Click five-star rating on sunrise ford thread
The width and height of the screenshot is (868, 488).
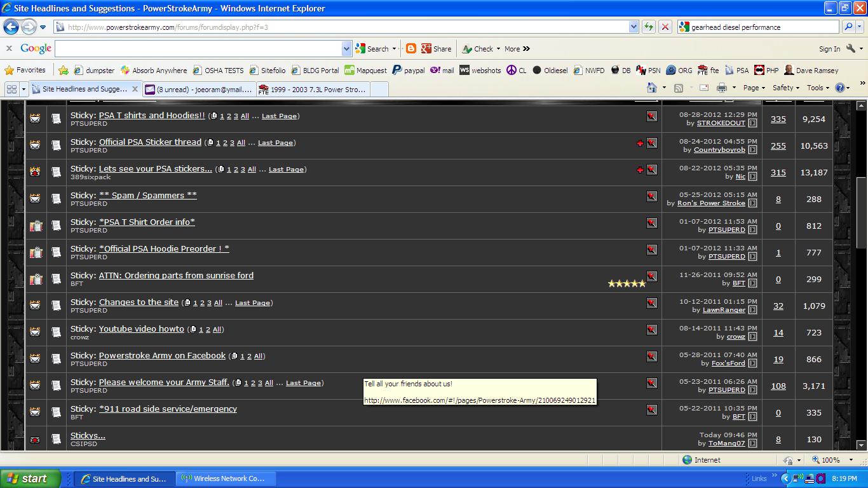(627, 283)
